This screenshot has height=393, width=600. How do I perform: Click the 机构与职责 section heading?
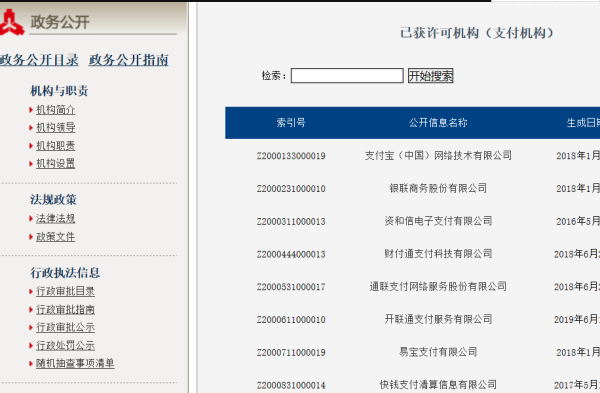point(59,91)
